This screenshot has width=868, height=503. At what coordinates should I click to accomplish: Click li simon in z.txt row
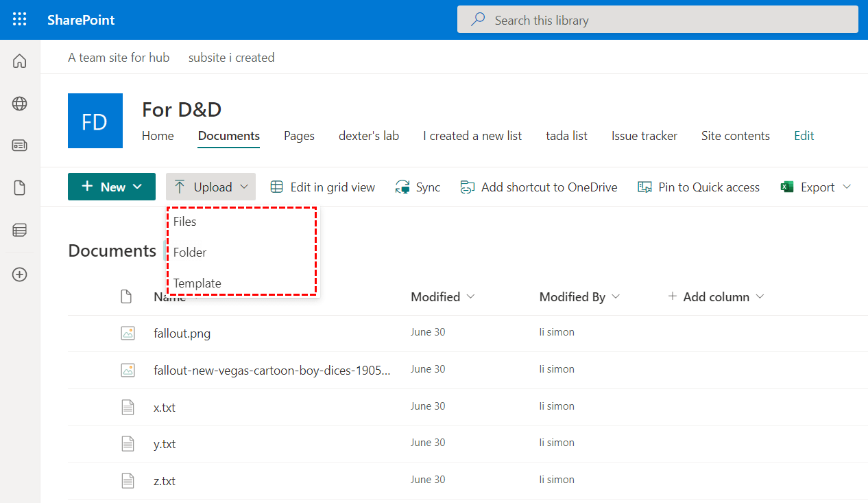pos(557,480)
